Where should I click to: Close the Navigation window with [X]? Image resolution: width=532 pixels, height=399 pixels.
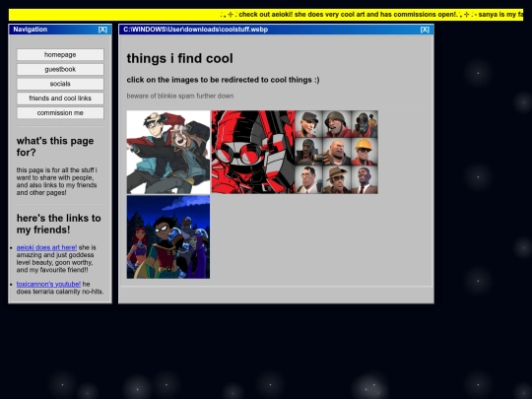click(102, 30)
